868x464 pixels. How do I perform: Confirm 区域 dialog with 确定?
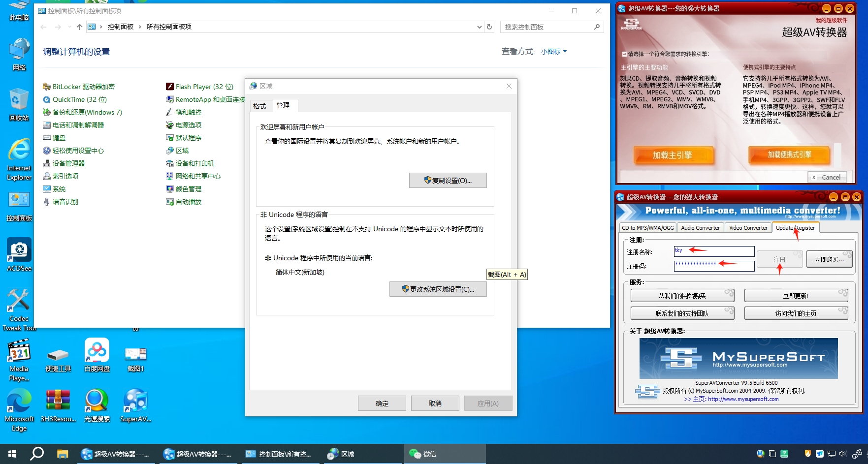382,403
